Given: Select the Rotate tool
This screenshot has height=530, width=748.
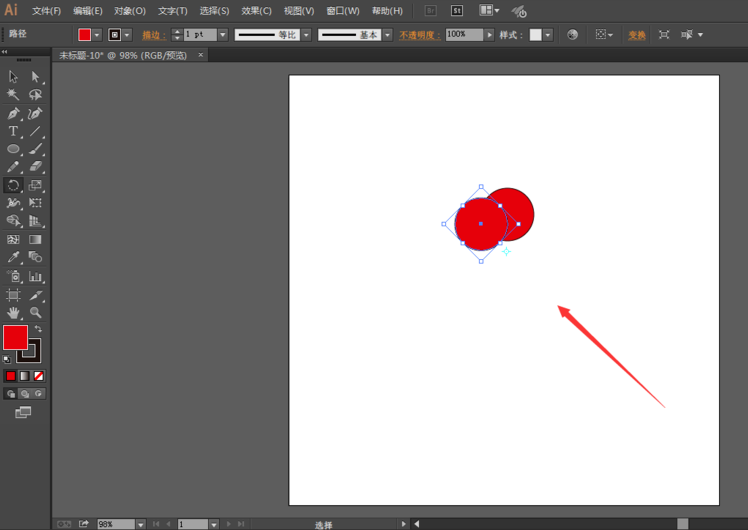Looking at the screenshot, I should pos(13,185).
